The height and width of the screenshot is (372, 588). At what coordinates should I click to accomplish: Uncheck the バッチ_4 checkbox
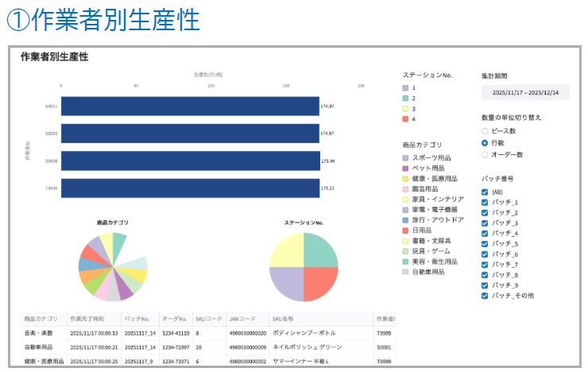click(485, 233)
